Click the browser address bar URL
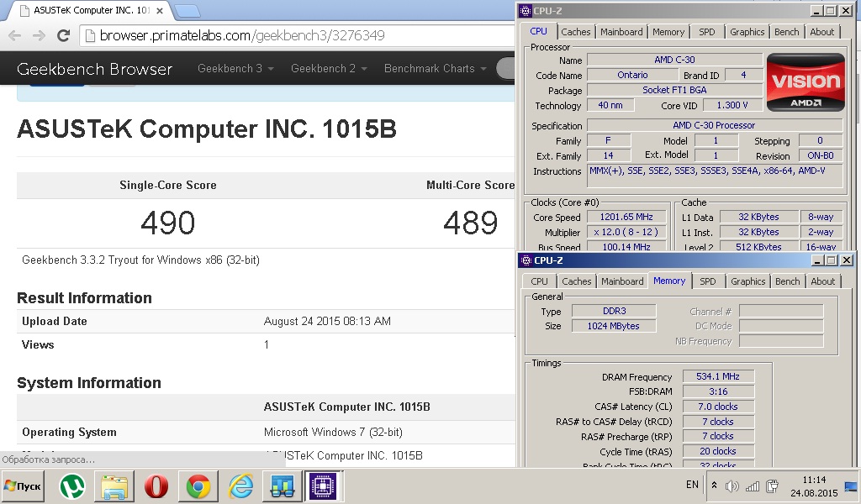The width and height of the screenshot is (861, 504). pyautogui.click(x=242, y=35)
